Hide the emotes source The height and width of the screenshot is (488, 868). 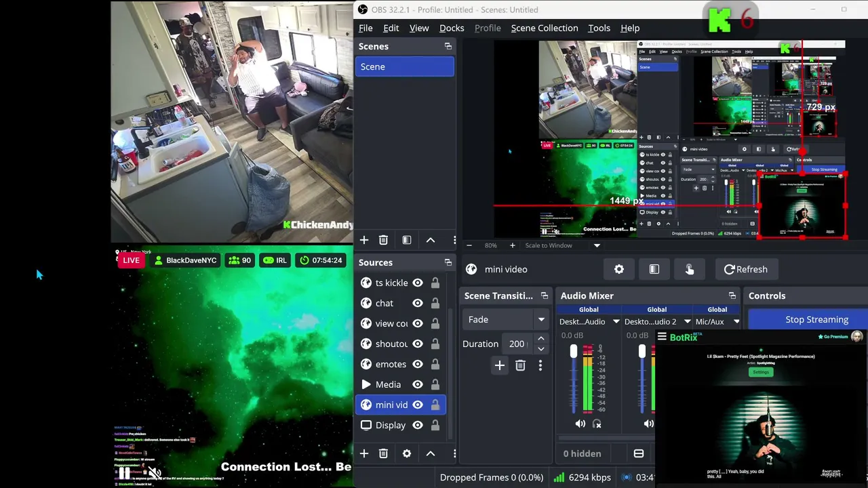418,364
